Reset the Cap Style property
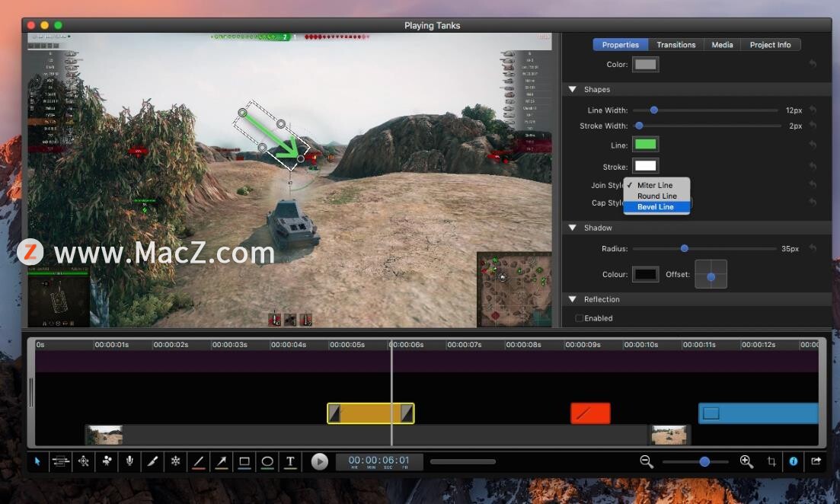The width and height of the screenshot is (840, 504). point(813,202)
